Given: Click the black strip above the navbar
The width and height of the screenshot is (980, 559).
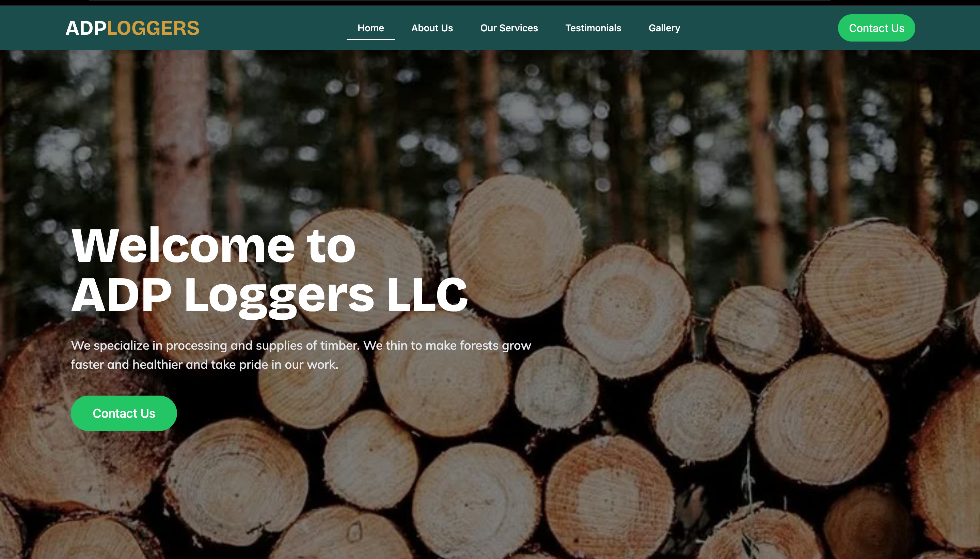Looking at the screenshot, I should coord(490,3).
